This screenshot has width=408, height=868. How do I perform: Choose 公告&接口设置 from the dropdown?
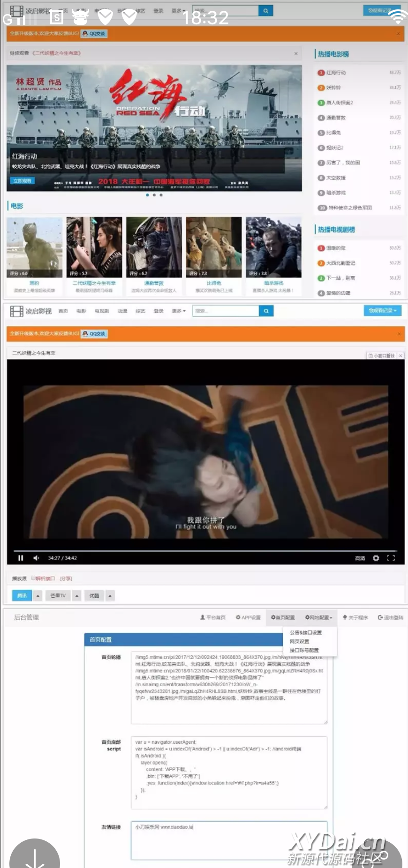click(x=306, y=632)
